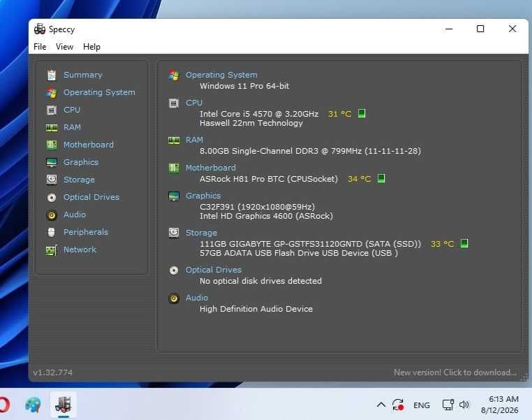The image size is (532, 420).
Task: Switch to Motherboard section in sidebar
Action: [89, 145]
